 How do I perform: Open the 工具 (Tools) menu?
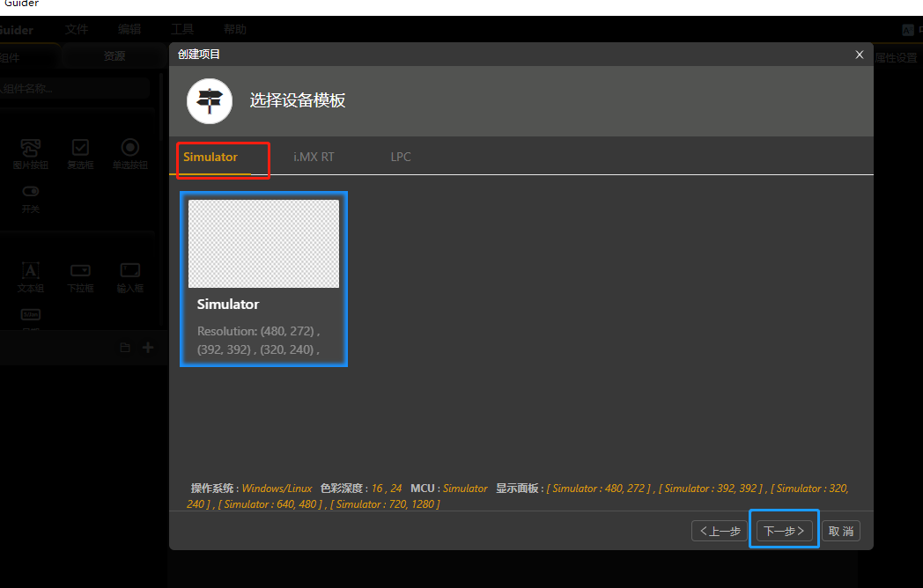click(182, 28)
